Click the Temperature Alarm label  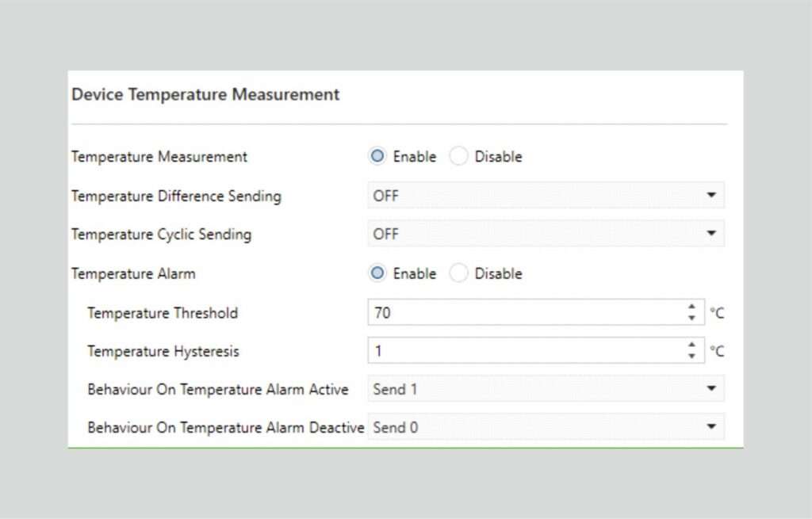coord(133,273)
